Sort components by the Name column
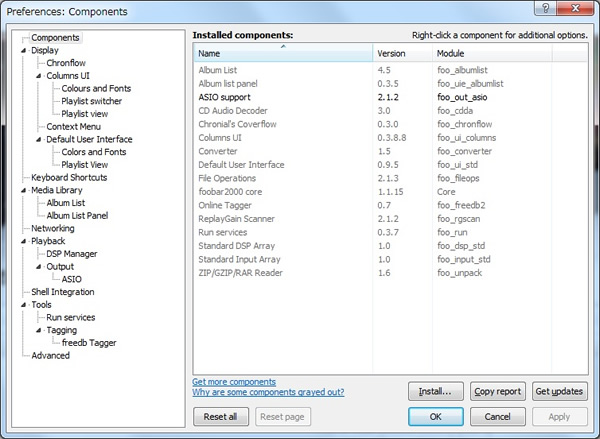The image size is (600, 439). click(x=283, y=53)
